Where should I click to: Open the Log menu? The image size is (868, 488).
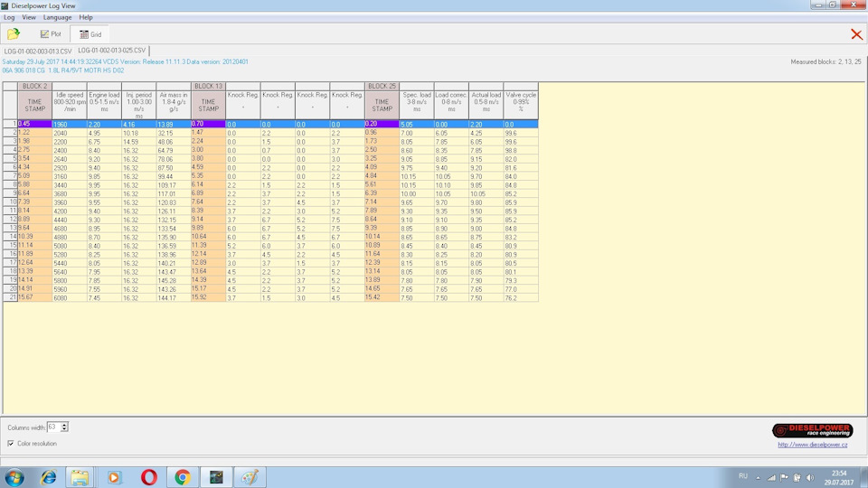(9, 17)
